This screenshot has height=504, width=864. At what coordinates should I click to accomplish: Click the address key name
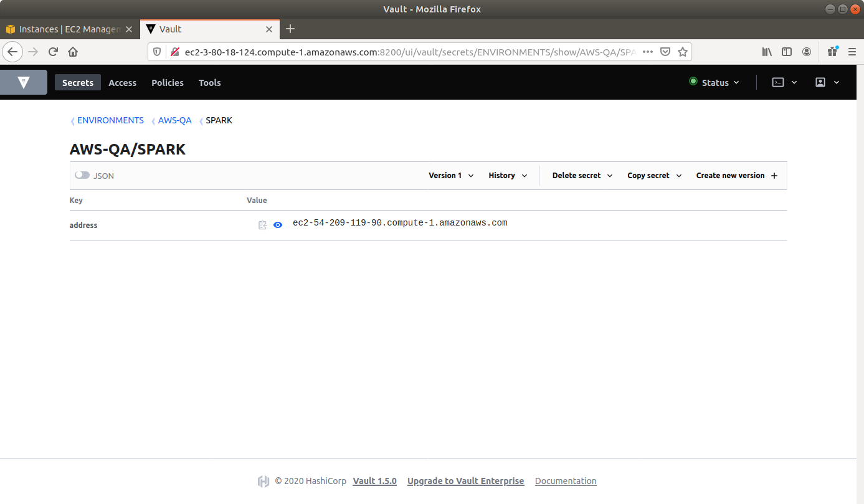click(x=83, y=226)
